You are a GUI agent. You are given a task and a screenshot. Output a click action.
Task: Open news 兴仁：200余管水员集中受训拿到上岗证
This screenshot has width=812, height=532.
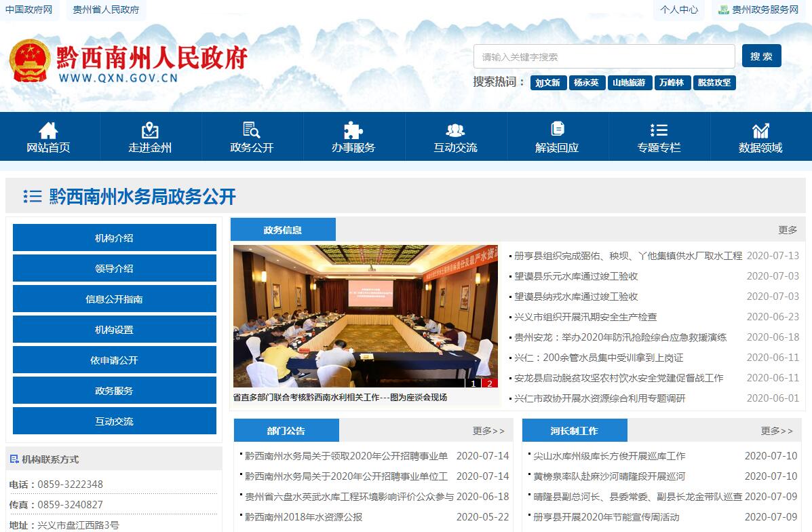[x=598, y=358]
